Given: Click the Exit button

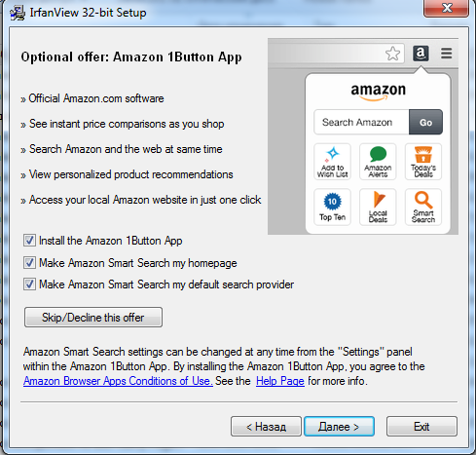Looking at the screenshot, I should (421, 427).
